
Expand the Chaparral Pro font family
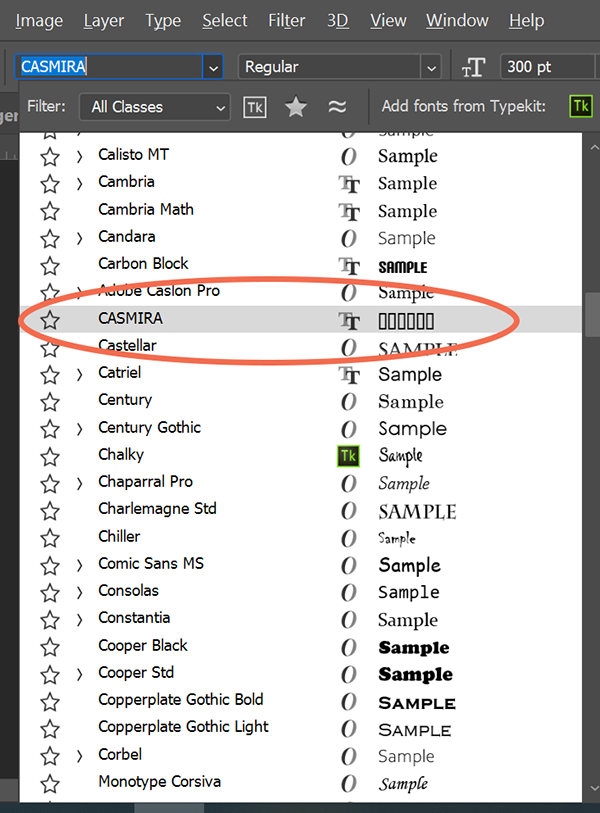click(x=79, y=483)
